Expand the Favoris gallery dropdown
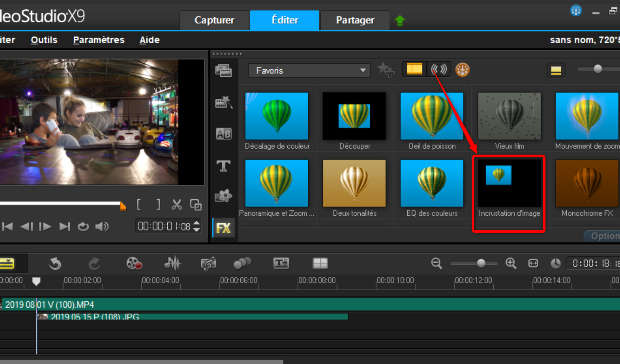This screenshot has width=620, height=364. tap(363, 70)
